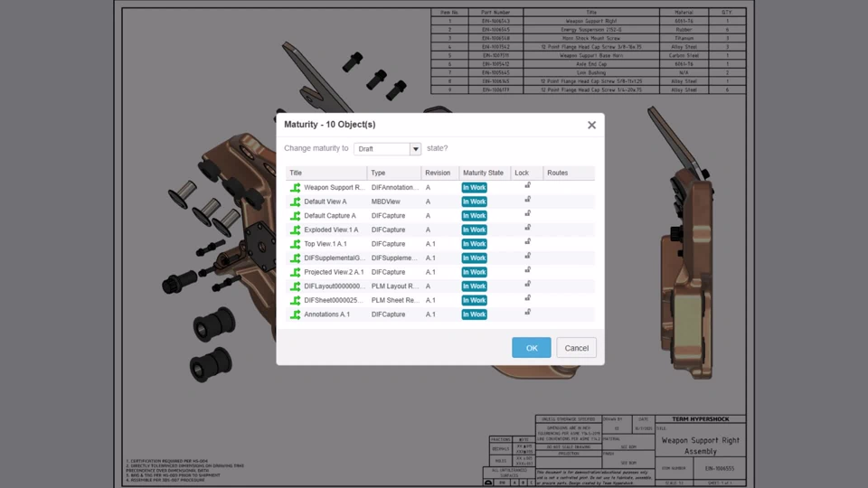Click the maturity icon beside Weapon Support R...

295,188
